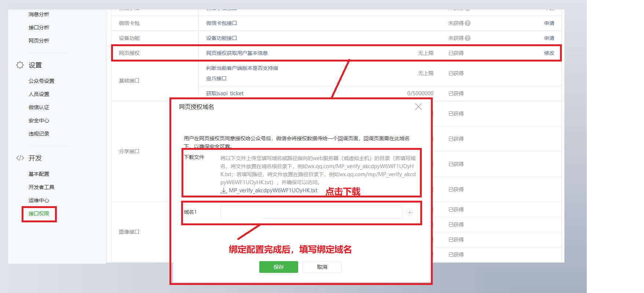Click the help icon next to 设备功能 未获得
This screenshot has width=644, height=293.
tap(468, 38)
